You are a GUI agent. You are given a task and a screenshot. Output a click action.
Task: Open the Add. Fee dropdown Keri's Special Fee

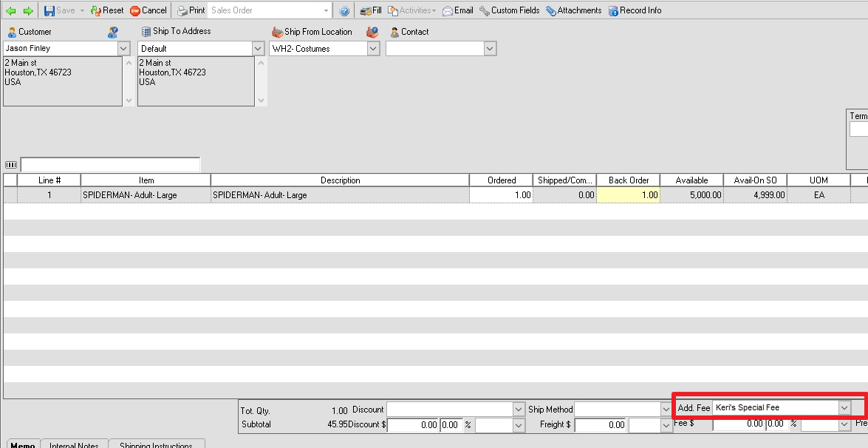coord(844,407)
